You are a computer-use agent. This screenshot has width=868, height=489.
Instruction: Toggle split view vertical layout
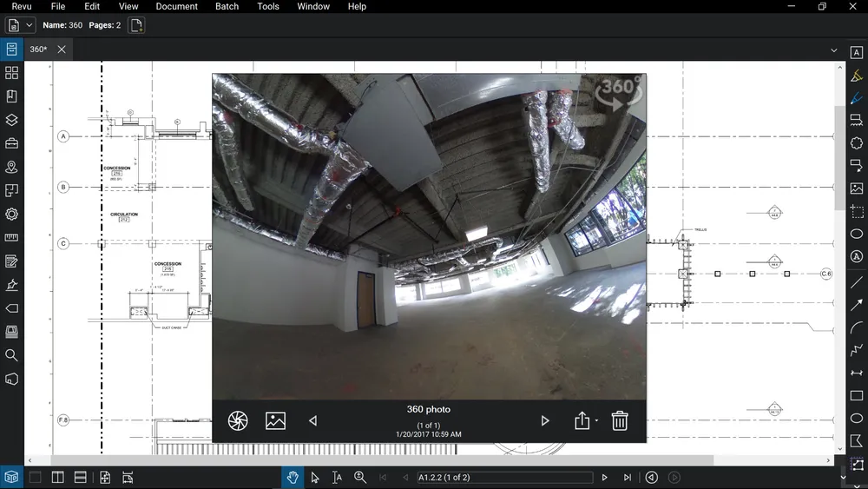pos(57,478)
